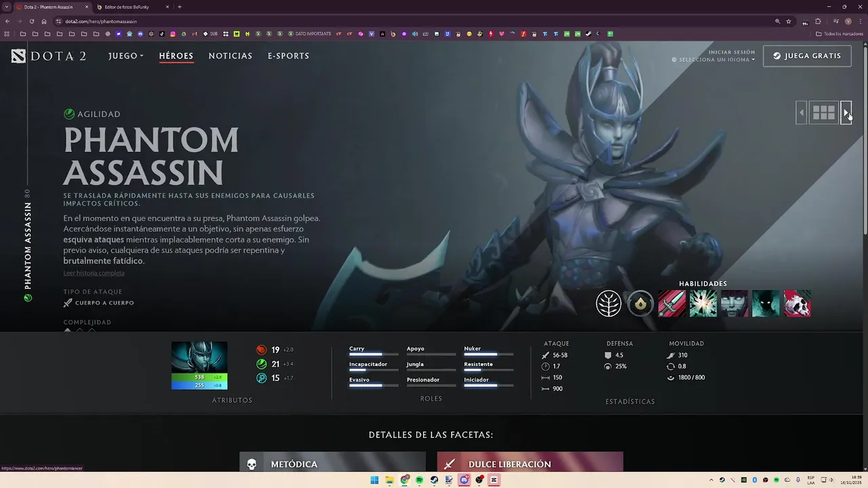This screenshot has height=488, width=868.
Task: Open Chrome three-dot menu
Action: tap(861, 21)
